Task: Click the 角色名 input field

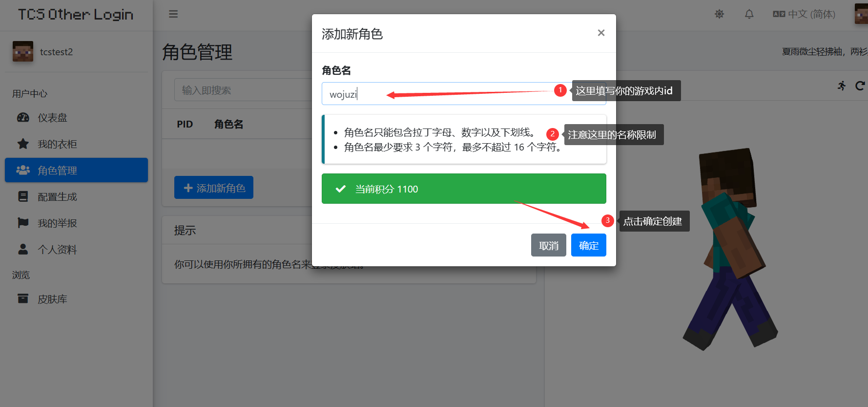Action: pyautogui.click(x=439, y=94)
